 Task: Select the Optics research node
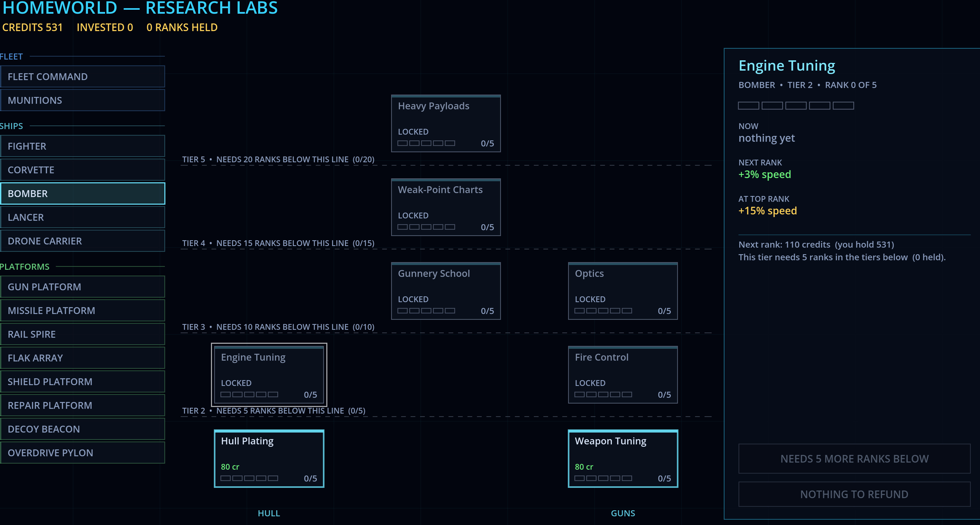point(623,291)
